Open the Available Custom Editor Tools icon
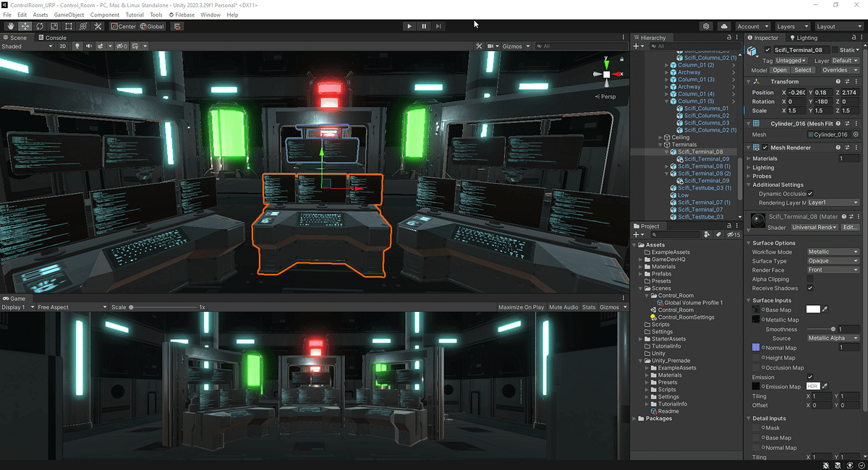868x470 pixels. (x=98, y=26)
